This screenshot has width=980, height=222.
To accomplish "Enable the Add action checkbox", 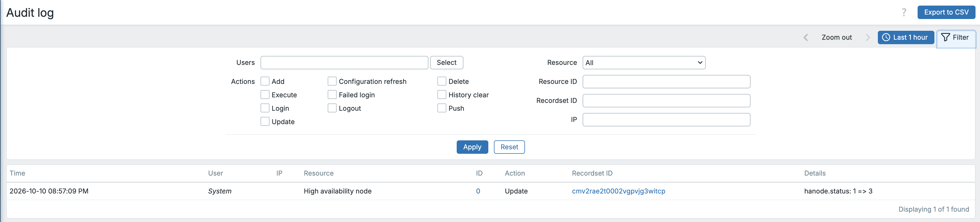I will tap(265, 81).
